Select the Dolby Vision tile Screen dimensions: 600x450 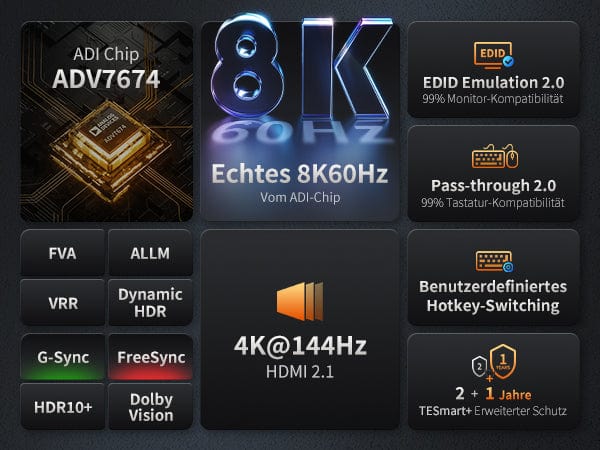(x=150, y=406)
